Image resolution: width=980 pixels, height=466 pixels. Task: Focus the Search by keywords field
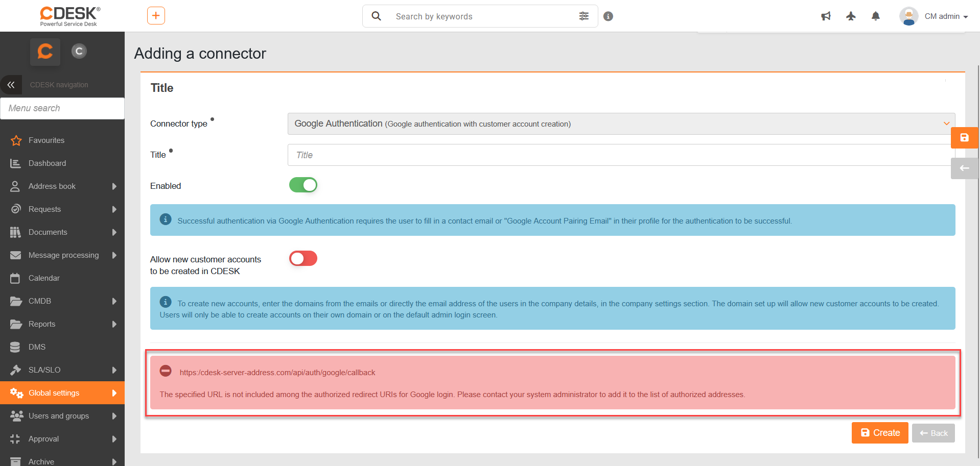pyautogui.click(x=480, y=16)
